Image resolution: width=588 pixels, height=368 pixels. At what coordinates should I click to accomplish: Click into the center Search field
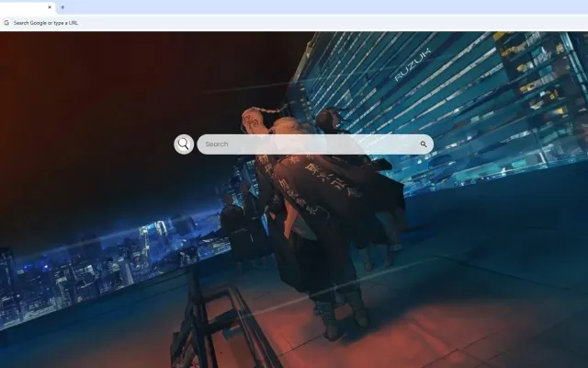click(x=315, y=144)
